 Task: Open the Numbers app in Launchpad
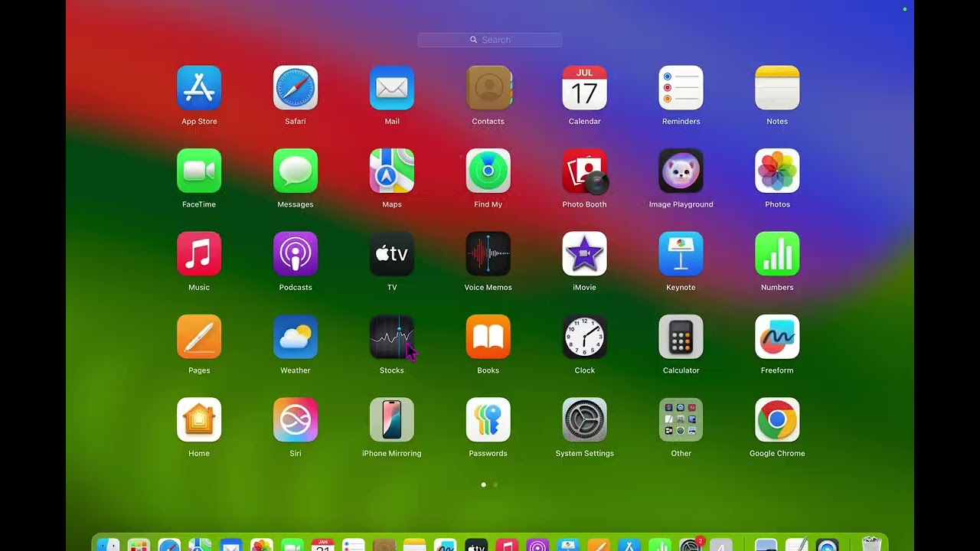777,254
